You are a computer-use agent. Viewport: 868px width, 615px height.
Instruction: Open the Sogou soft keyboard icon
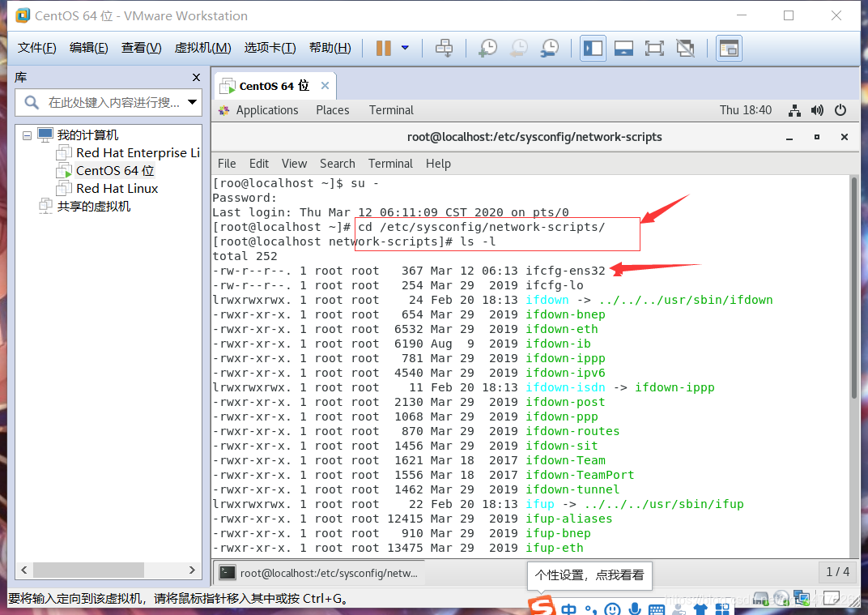pos(656,609)
